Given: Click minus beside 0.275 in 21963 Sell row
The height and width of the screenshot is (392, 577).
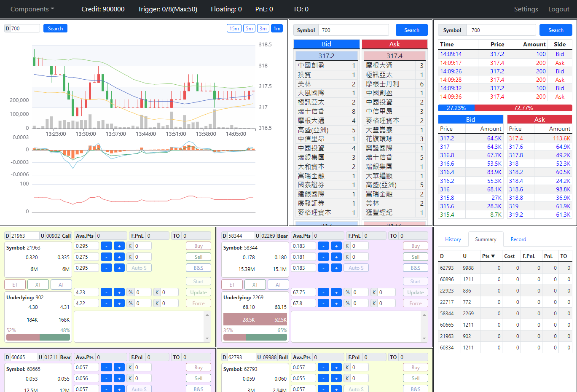Looking at the screenshot, I should tap(107, 257).
